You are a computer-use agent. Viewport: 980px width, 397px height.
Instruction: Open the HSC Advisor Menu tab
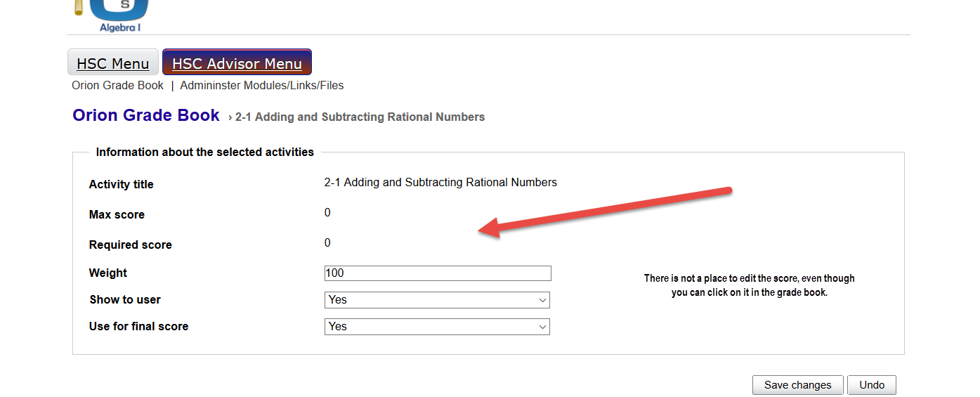[237, 63]
